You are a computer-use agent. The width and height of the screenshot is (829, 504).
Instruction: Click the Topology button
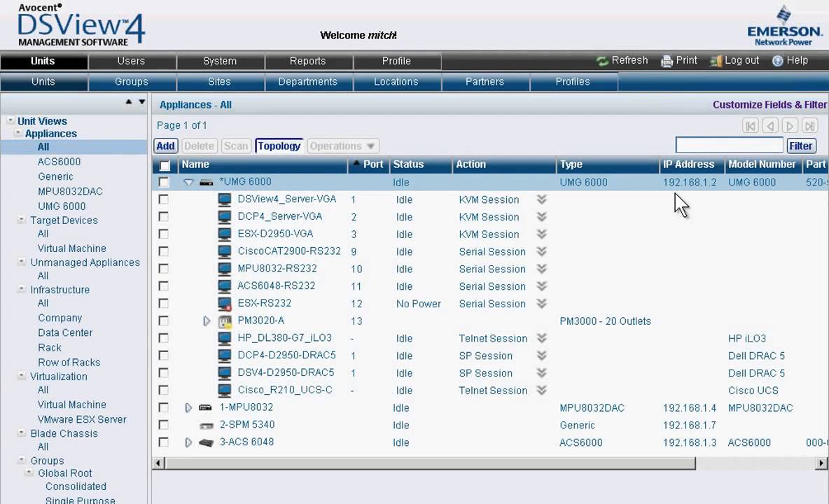[279, 146]
